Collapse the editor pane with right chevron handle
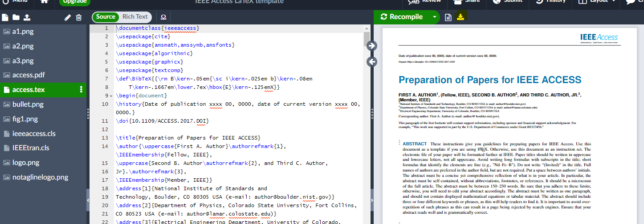This screenshot has width=644, height=224. click(x=372, y=201)
